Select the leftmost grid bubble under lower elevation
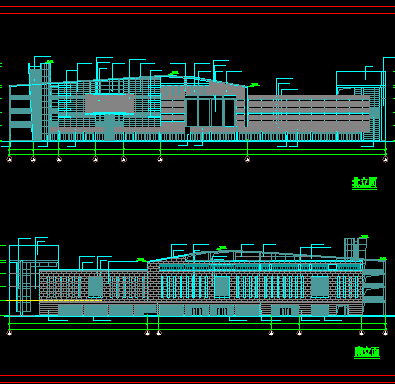 pyautogui.click(x=9, y=333)
